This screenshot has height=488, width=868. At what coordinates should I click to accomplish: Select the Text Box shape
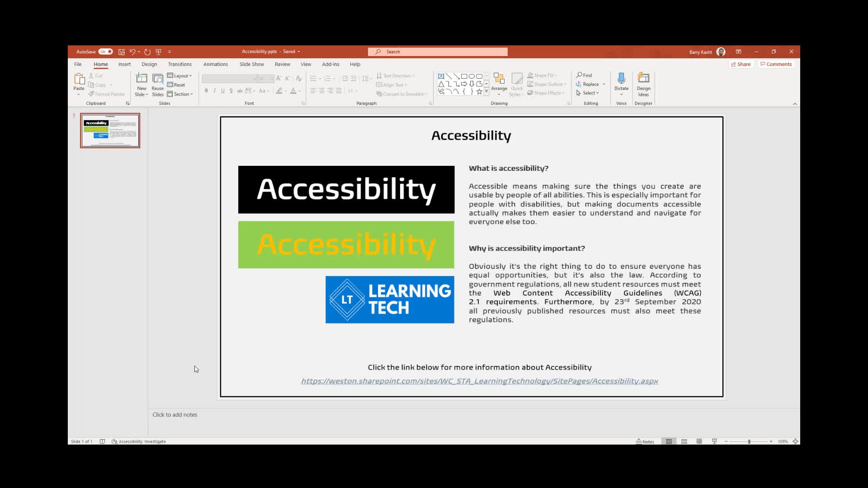click(x=441, y=76)
